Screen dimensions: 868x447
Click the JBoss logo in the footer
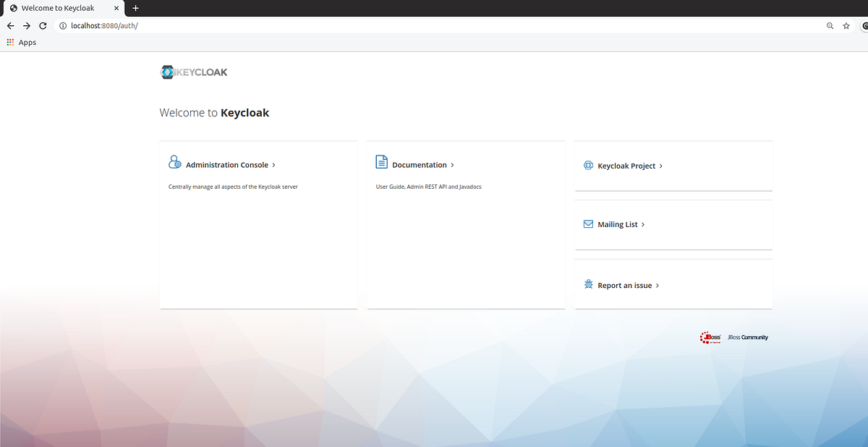709,337
